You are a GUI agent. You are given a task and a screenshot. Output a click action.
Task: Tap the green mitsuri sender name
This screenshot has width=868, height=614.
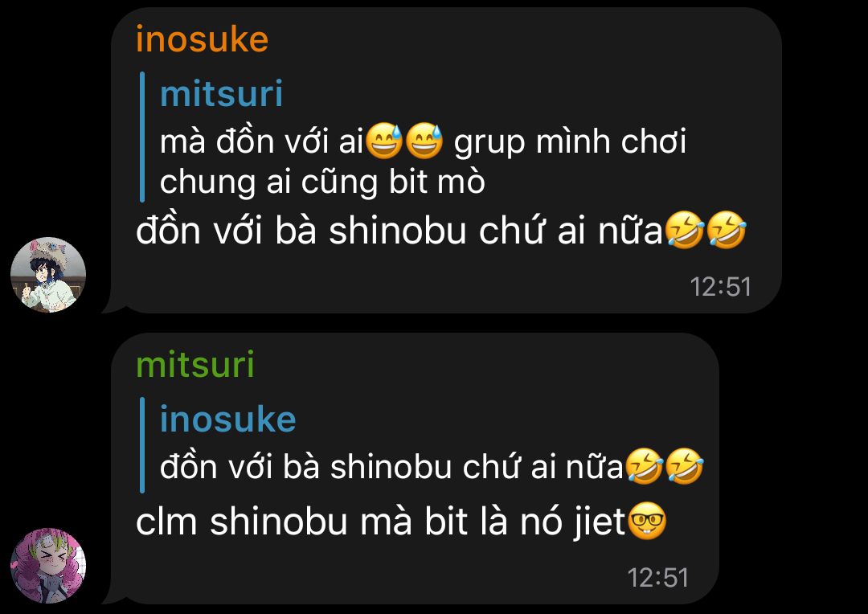[194, 365]
